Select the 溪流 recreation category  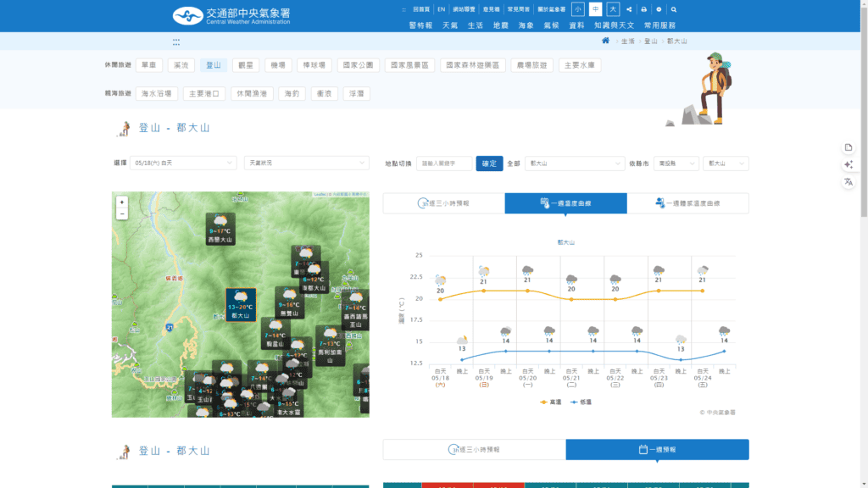tap(181, 65)
